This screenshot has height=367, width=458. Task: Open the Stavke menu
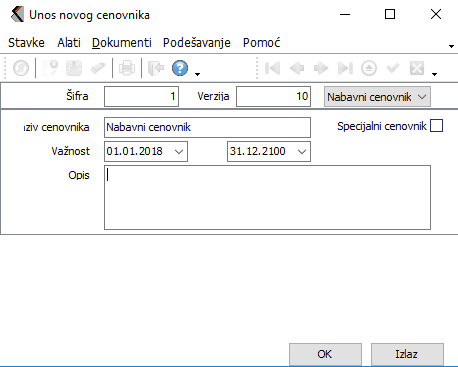point(26,43)
